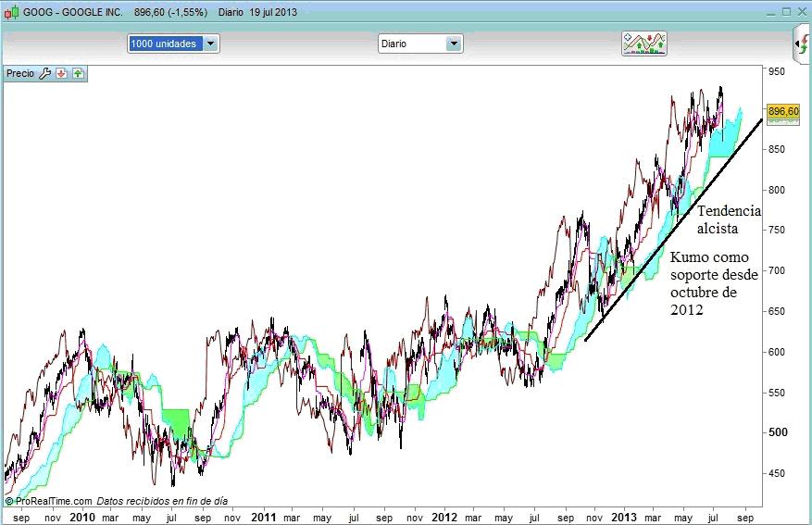Expand the 1000 unidades dropdown arrow
Screen dimensions: 812x525
pyautogui.click(x=211, y=44)
